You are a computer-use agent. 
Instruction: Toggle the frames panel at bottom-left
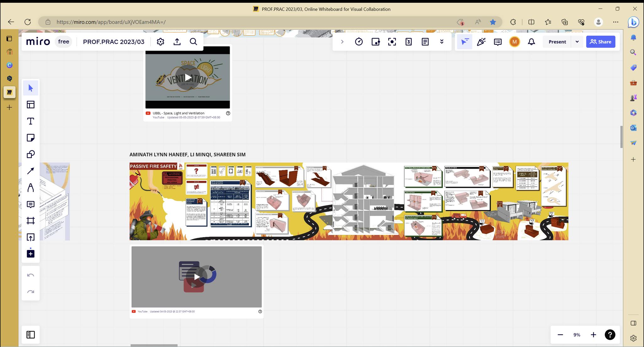(x=30, y=335)
